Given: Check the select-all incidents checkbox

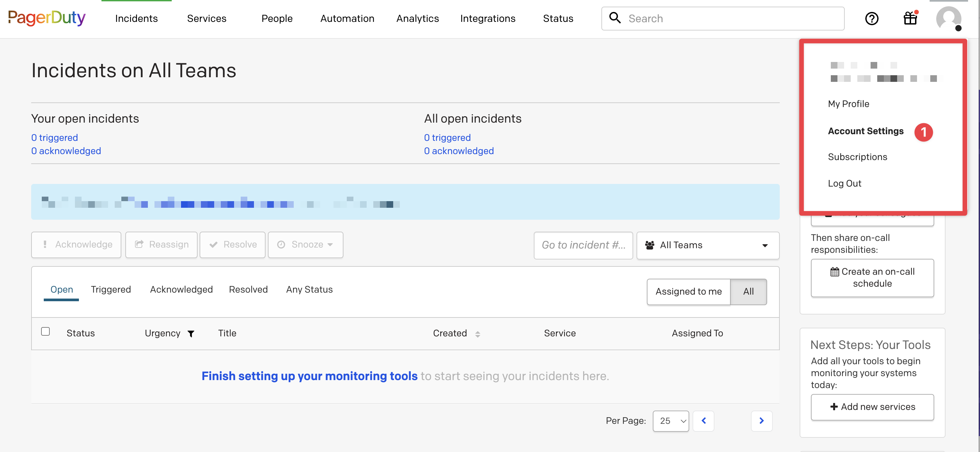Looking at the screenshot, I should tap(45, 331).
